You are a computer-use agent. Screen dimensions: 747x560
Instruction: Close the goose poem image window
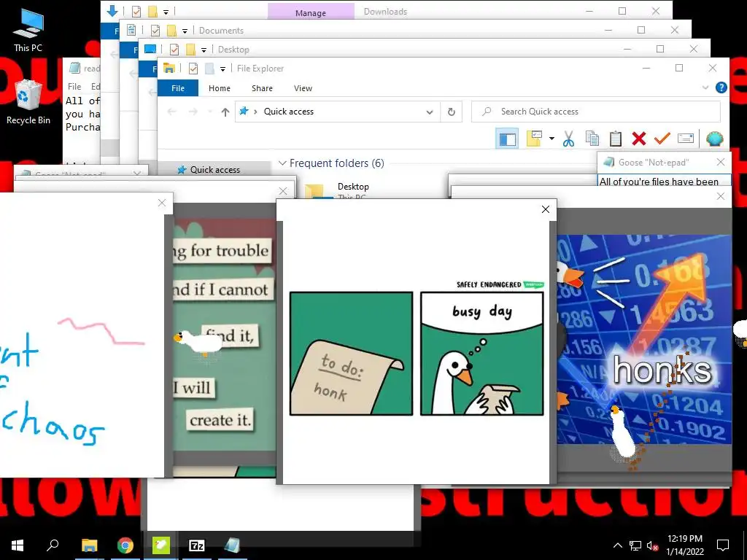[x=283, y=191]
